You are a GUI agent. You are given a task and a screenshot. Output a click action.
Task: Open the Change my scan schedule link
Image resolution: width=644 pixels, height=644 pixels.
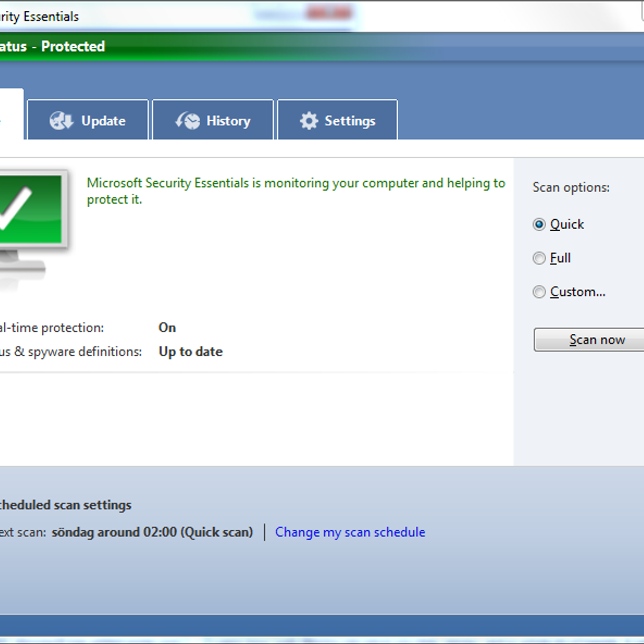[350, 532]
